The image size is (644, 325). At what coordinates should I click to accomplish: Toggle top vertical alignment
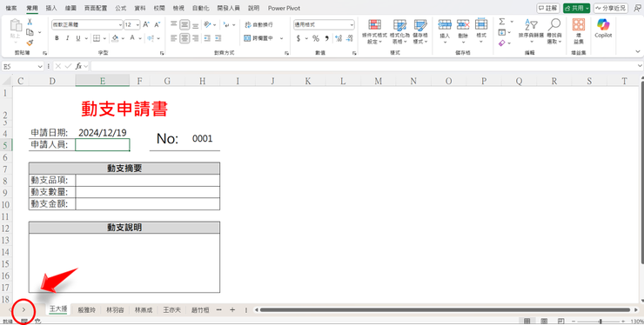pyautogui.click(x=174, y=24)
